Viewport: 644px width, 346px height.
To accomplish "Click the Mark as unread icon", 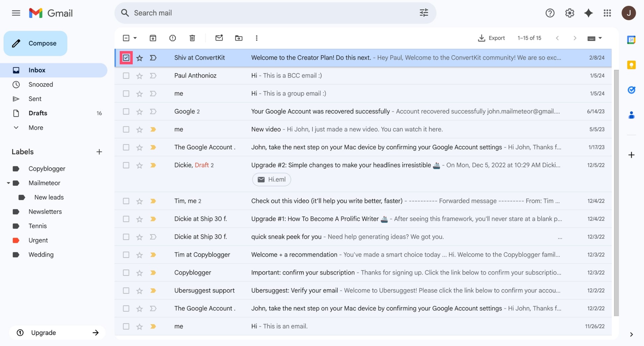I will (219, 38).
